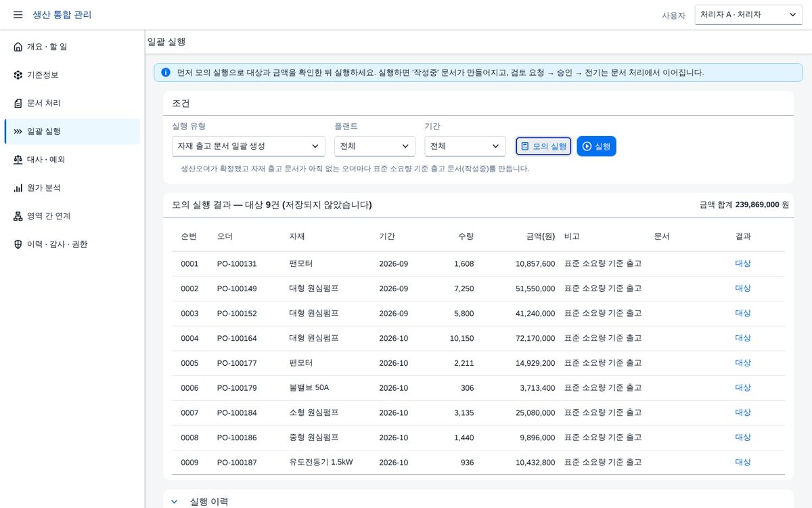
Task: Click 대상 result for PO-100186
Action: click(x=743, y=438)
